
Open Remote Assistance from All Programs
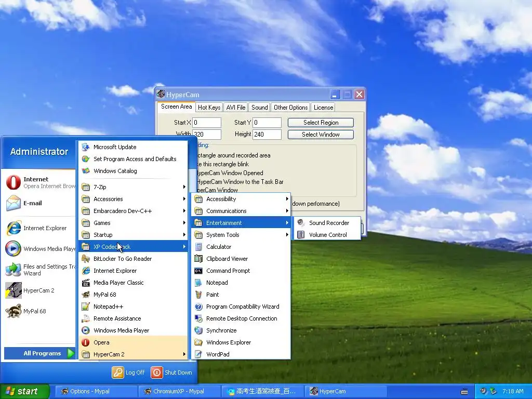134,318
